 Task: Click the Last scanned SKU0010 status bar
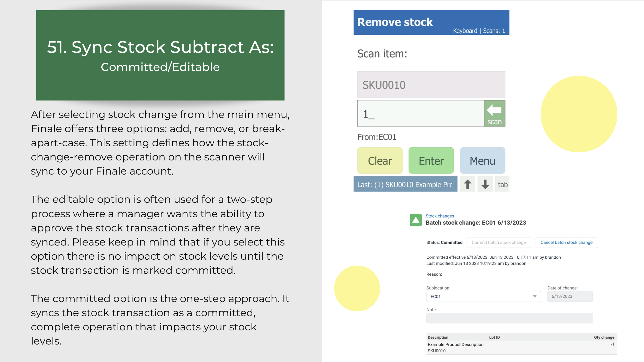(x=405, y=184)
